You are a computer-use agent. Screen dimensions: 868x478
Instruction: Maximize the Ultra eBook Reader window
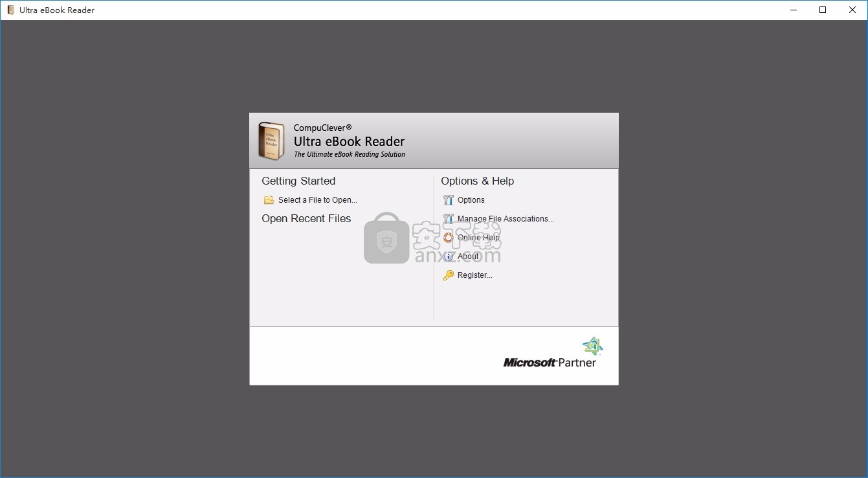823,10
